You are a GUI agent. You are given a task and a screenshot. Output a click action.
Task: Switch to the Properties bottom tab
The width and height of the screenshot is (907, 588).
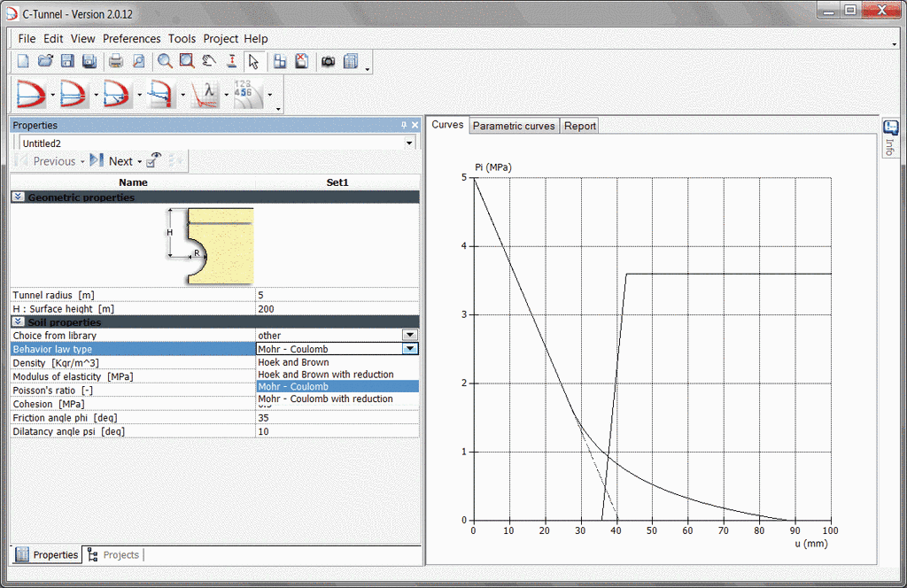point(47,555)
